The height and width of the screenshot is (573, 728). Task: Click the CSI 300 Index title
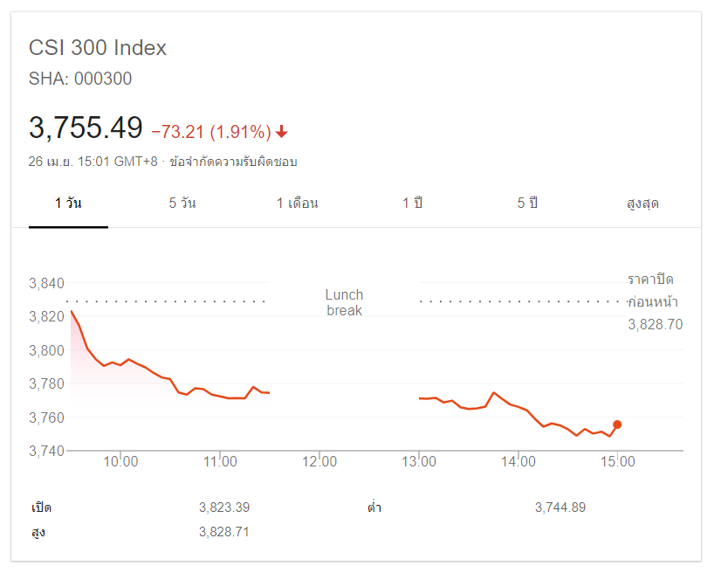(98, 48)
